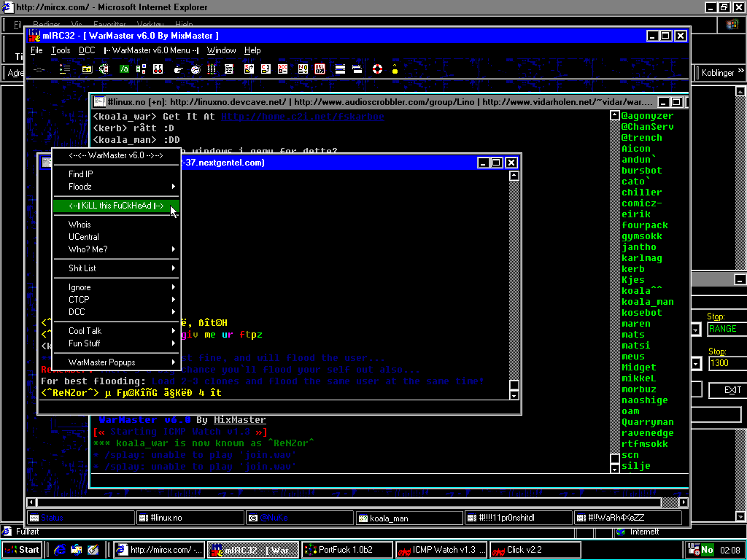Image resolution: width=747 pixels, height=560 pixels.
Task: Click the yellow About mIRC toolbar icon
Action: 395,69
